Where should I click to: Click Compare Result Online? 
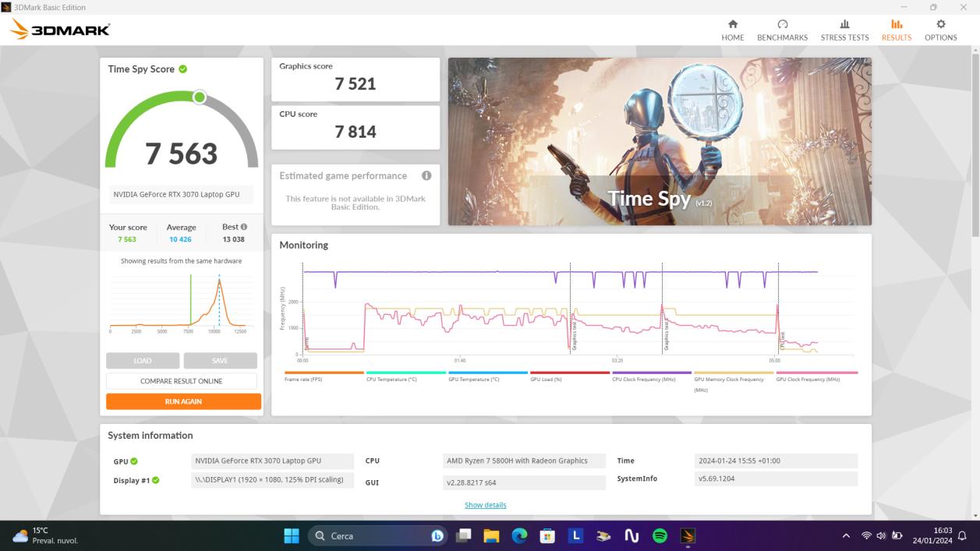(x=182, y=380)
